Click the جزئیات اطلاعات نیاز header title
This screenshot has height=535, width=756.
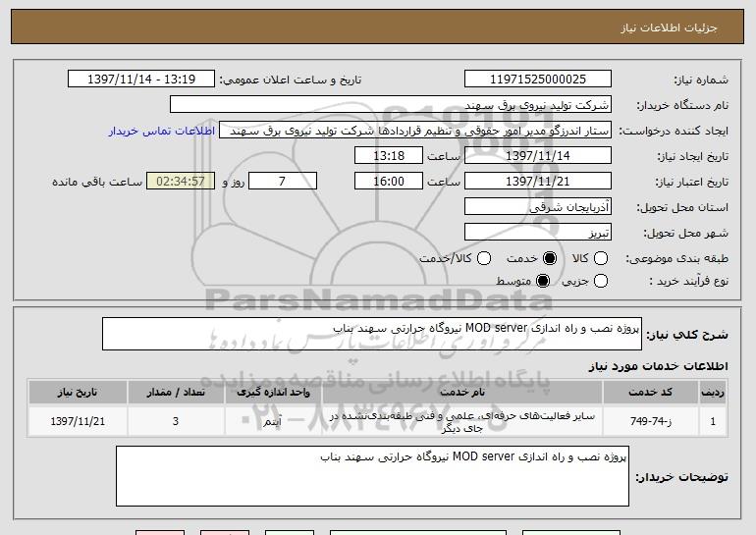pos(669,27)
